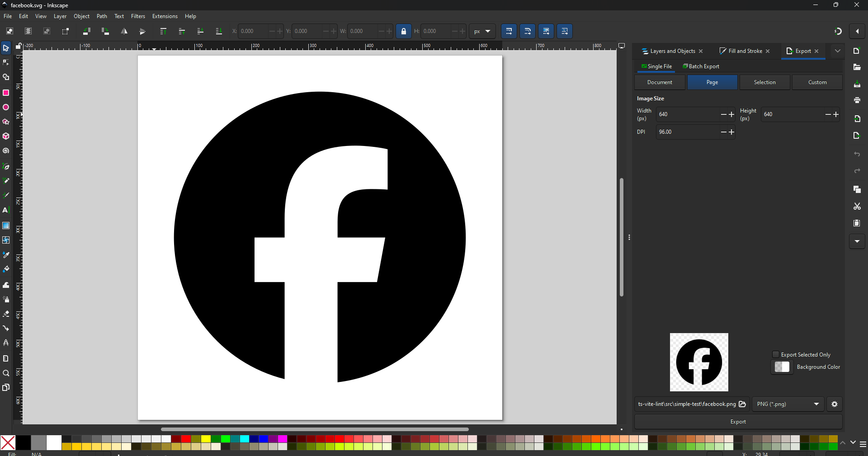Click the Cut scissors icon
This screenshot has height=456, width=868.
[x=857, y=207]
